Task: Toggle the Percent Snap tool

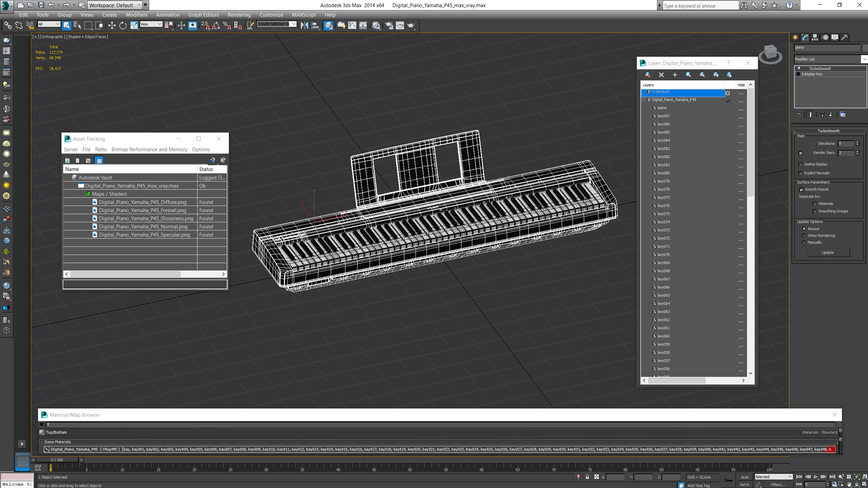Action: coord(227,26)
